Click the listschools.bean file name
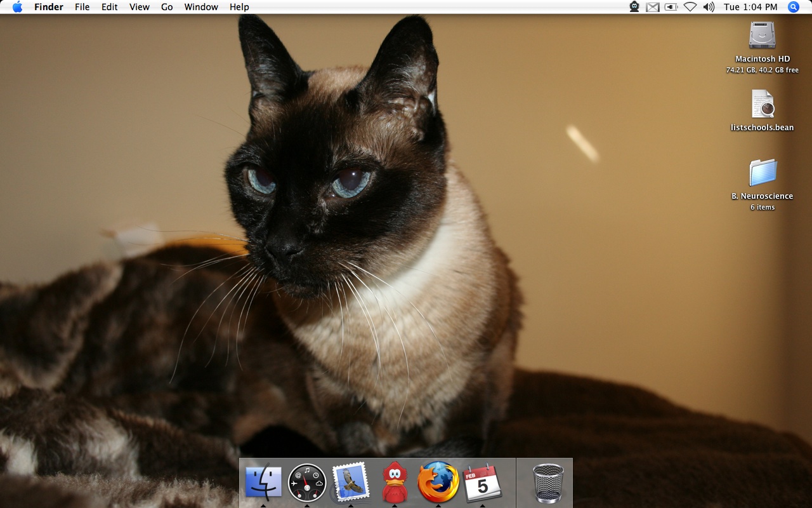The height and width of the screenshot is (508, 812). pos(763,128)
